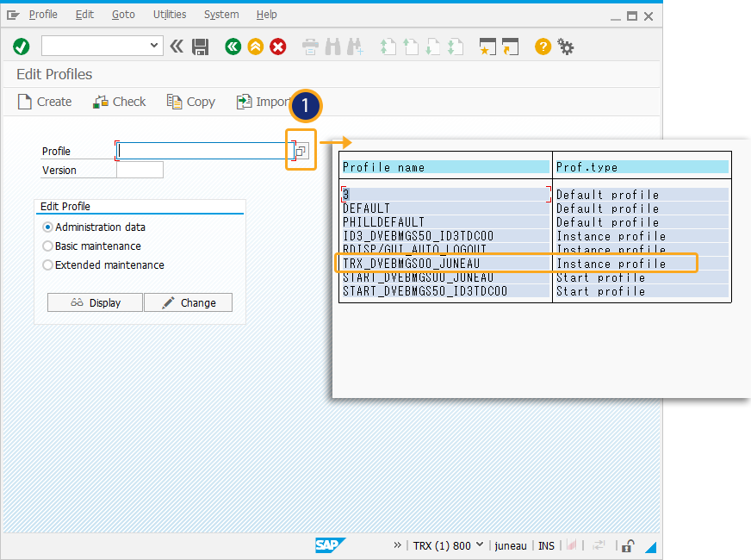Click the Change button

pyautogui.click(x=189, y=302)
